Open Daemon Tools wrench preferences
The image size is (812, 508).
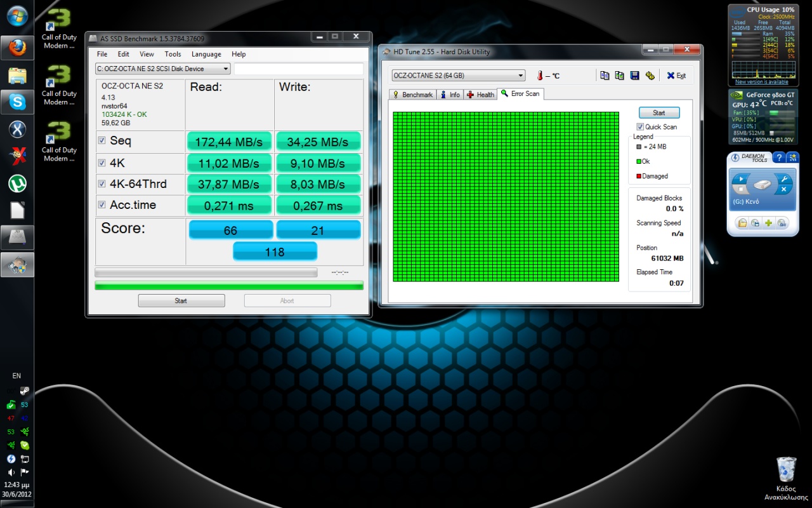point(784,180)
